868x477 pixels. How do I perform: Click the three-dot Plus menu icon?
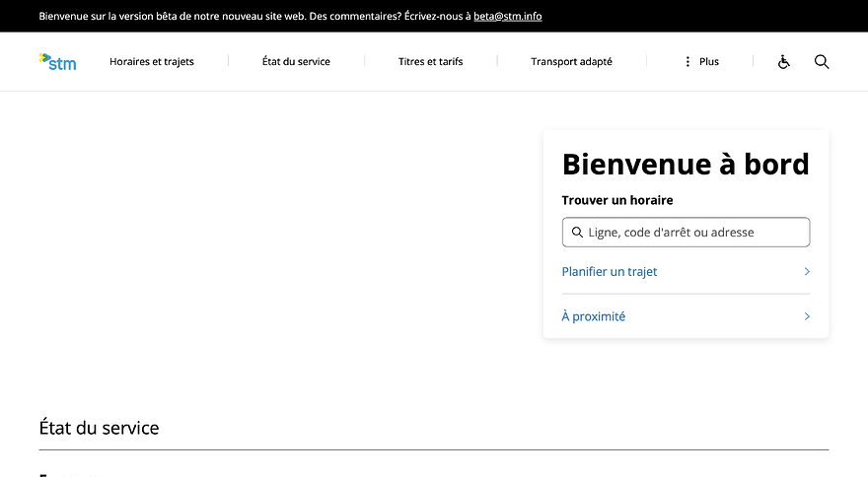(687, 61)
